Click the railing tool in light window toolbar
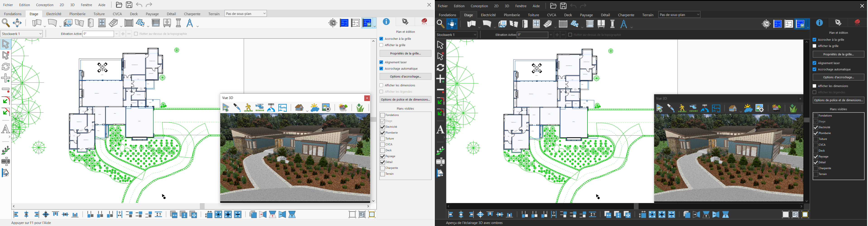 [x=129, y=23]
